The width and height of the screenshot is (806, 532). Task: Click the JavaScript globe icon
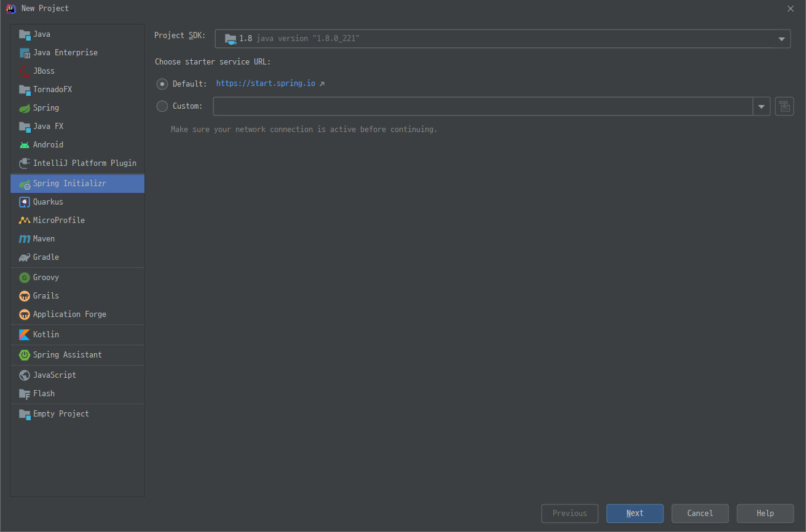coord(25,375)
